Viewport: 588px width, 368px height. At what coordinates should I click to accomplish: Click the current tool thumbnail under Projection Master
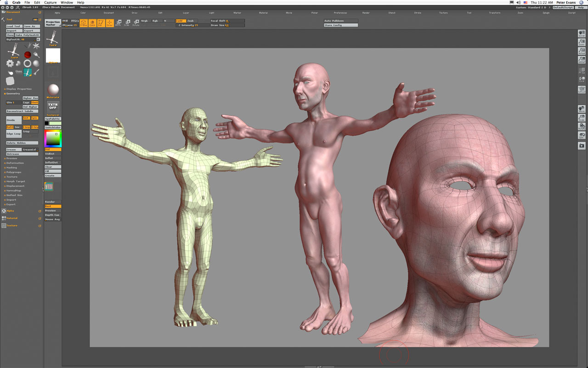[x=53, y=38]
